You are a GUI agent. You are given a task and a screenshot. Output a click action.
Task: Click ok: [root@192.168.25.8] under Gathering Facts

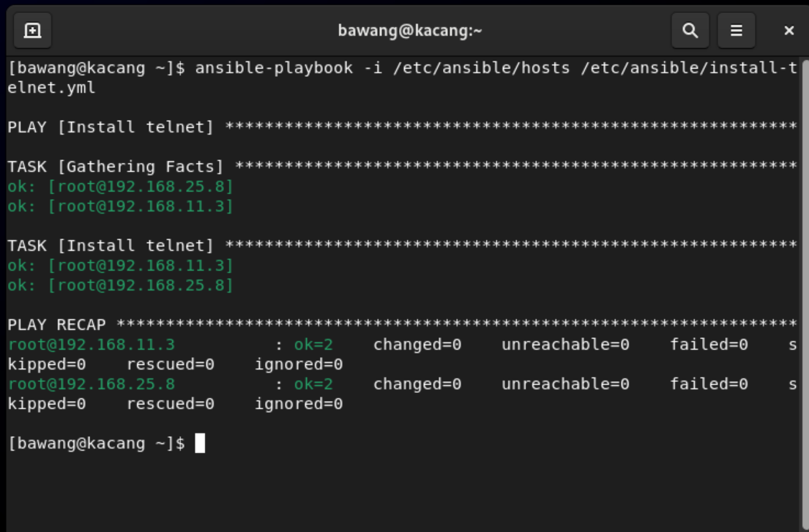point(121,187)
